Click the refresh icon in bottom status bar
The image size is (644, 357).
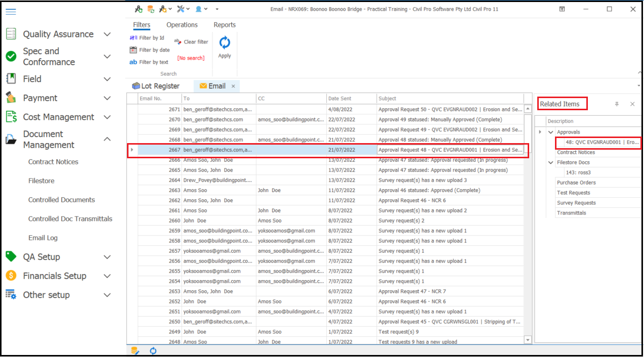[153, 350]
